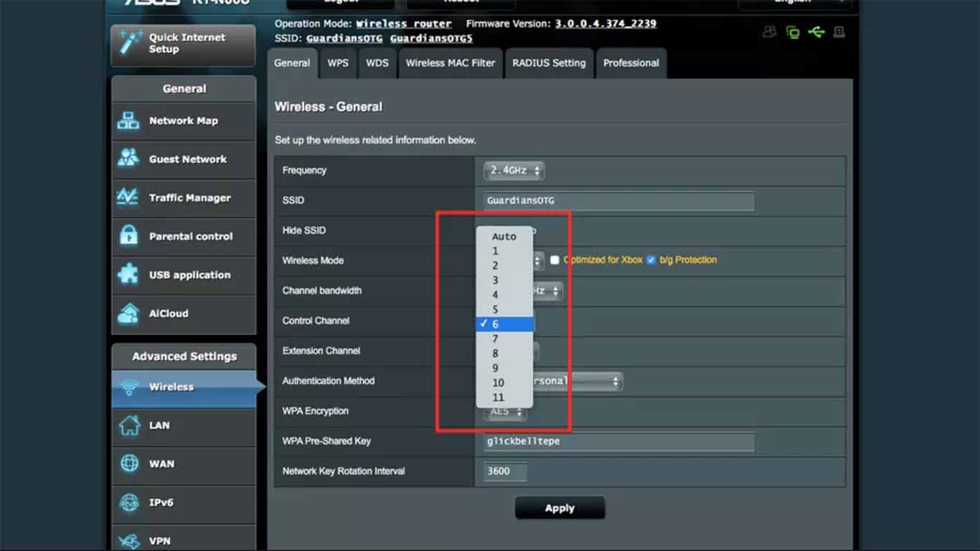Image resolution: width=980 pixels, height=551 pixels.
Task: Open the Network Map page
Action: pos(183,121)
